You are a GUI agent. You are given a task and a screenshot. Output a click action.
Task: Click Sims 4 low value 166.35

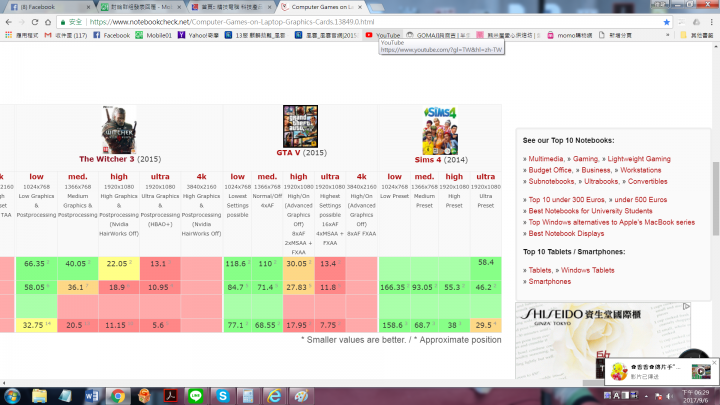394,287
